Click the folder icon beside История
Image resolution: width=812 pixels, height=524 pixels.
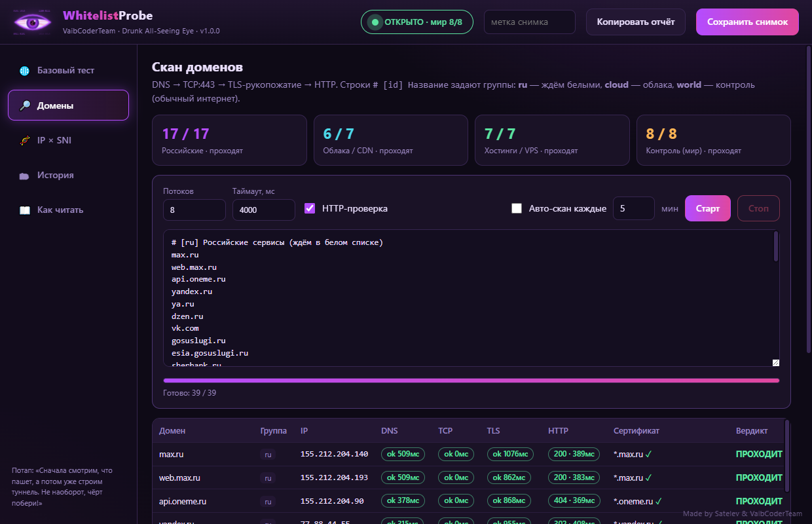(x=24, y=176)
